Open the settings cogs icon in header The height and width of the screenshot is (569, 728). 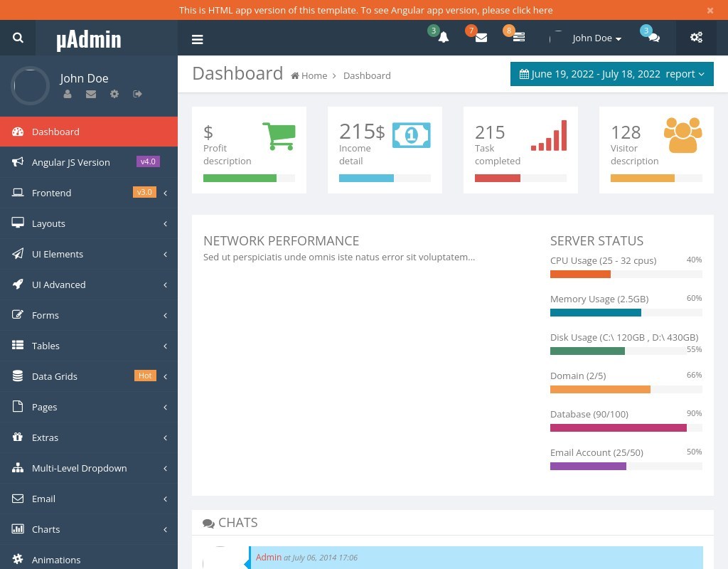[x=697, y=38]
